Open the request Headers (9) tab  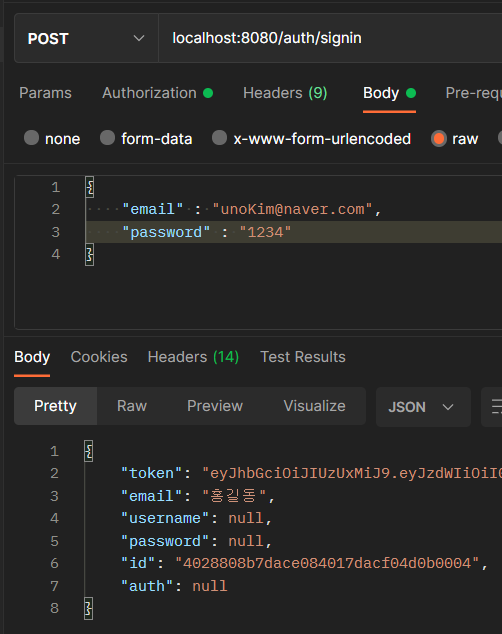[x=285, y=93]
